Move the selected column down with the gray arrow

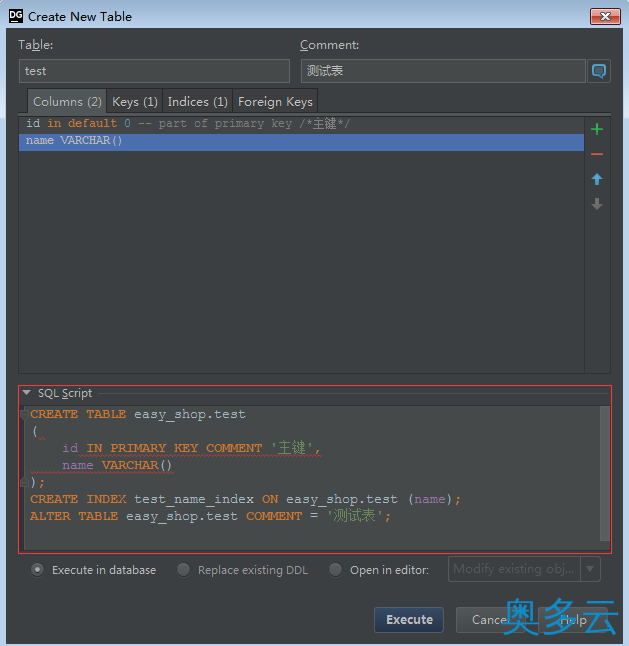click(x=597, y=204)
